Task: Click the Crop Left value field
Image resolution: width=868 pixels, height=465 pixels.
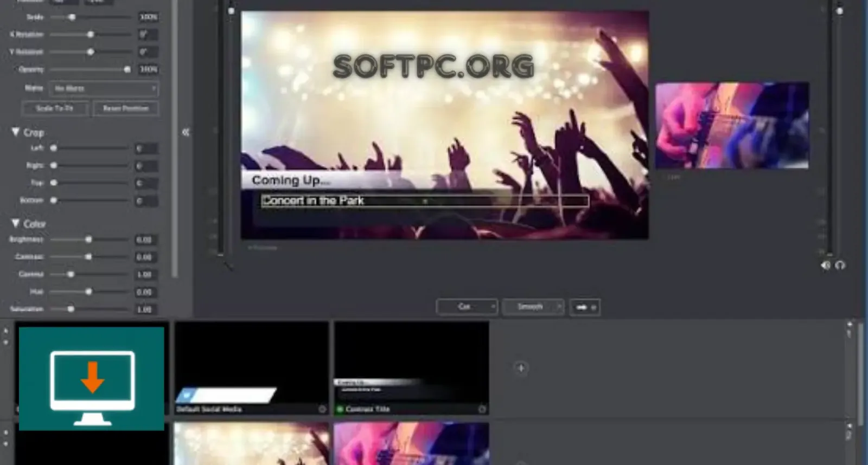Action: (x=146, y=148)
